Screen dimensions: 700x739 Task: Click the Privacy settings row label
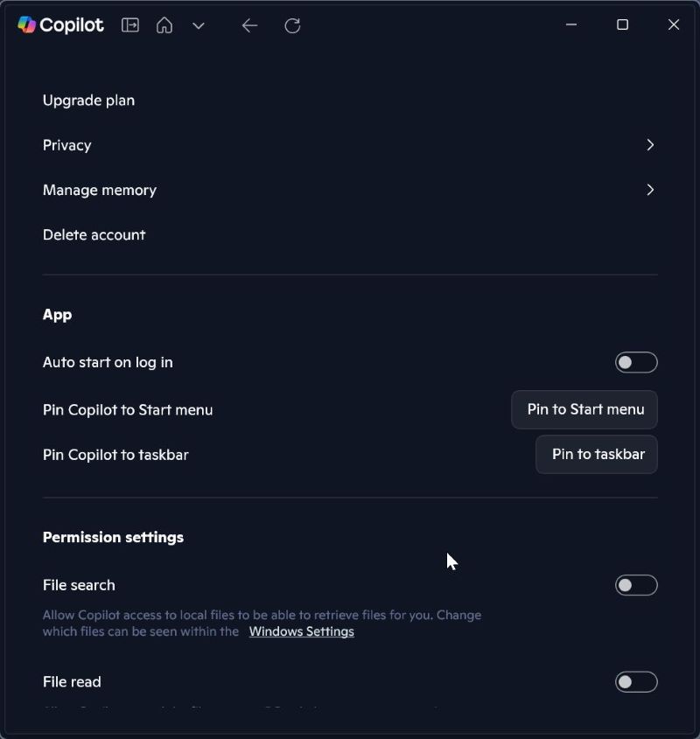[x=67, y=145]
